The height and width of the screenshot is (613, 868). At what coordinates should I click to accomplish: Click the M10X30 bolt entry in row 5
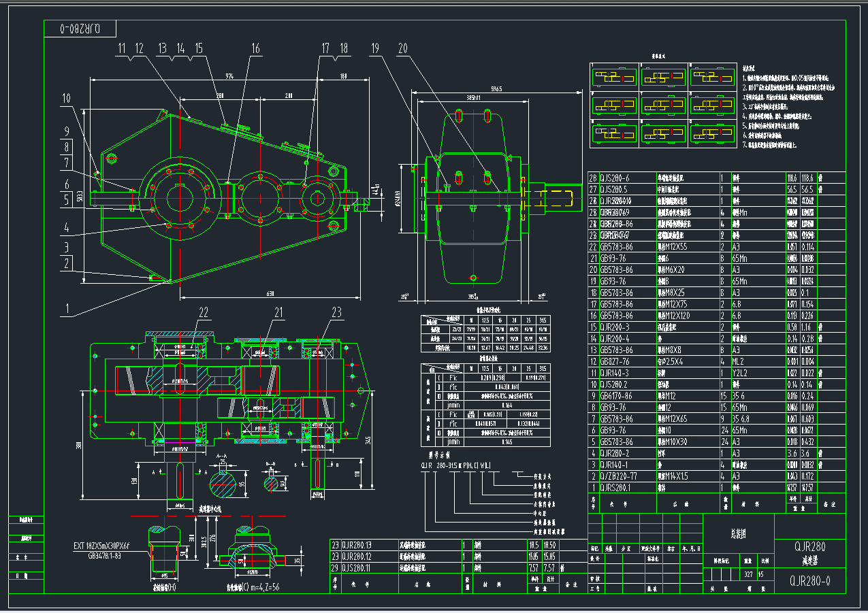click(673, 442)
